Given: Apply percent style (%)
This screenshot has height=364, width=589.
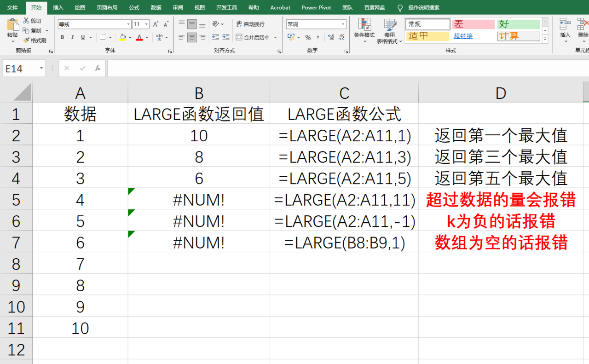Looking at the screenshot, I should pyautogui.click(x=308, y=37).
